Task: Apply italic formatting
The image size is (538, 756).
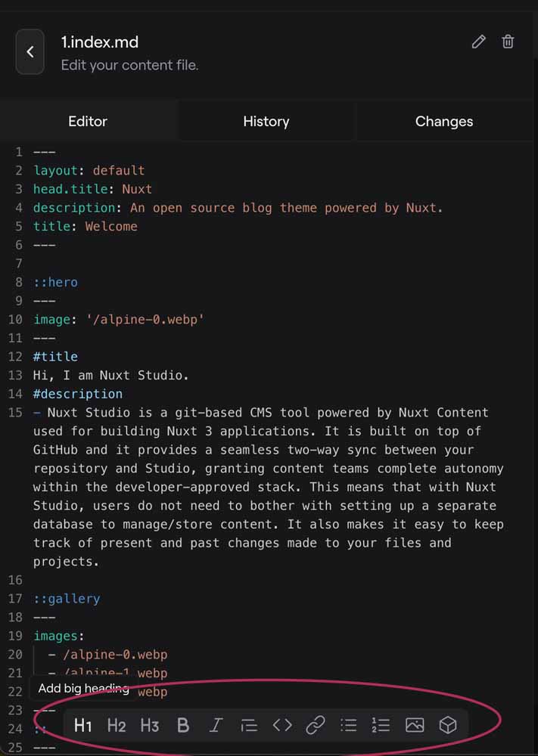Action: (216, 725)
